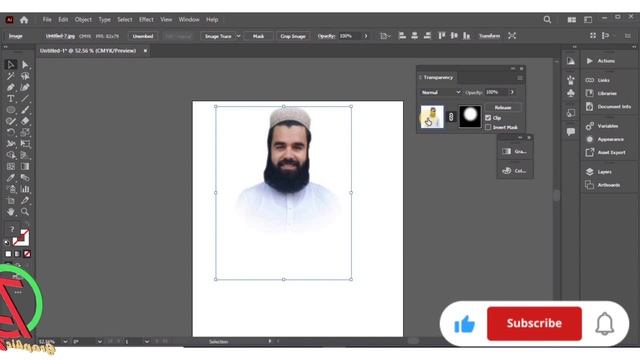
Task: Open artboard navigation dropdown in status bar
Action: click(x=147, y=341)
